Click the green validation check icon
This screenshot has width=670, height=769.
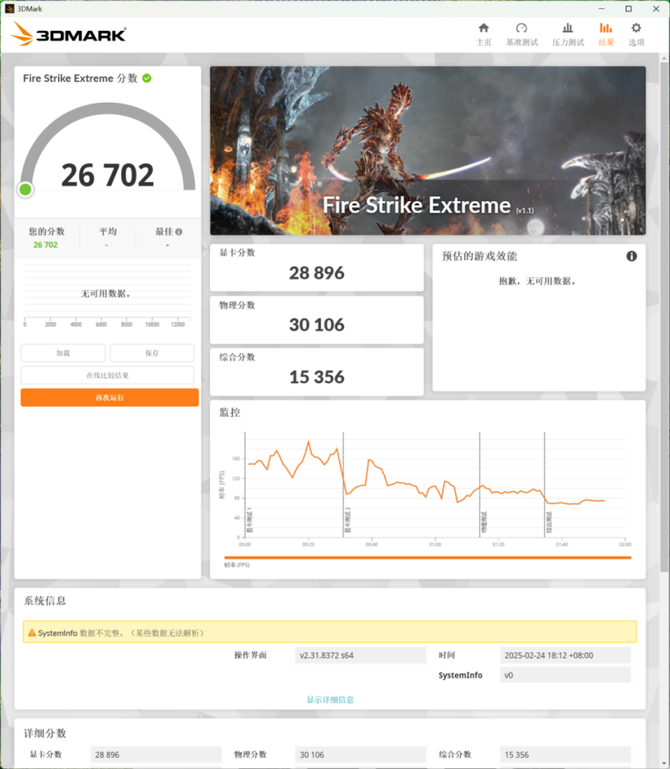click(x=147, y=78)
